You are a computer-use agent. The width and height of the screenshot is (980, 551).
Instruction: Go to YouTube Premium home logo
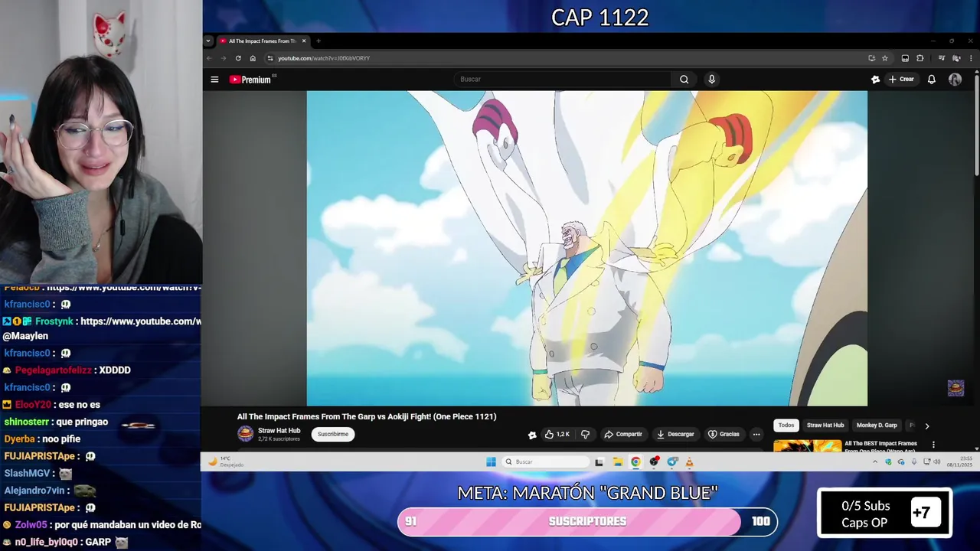click(251, 80)
